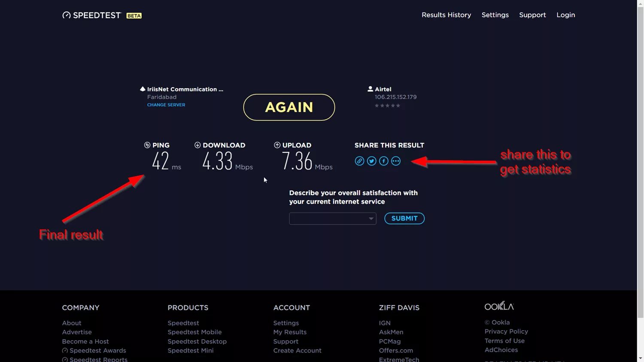The image size is (644, 362).
Task: Click the Speedtest logo
Action: tap(92, 15)
